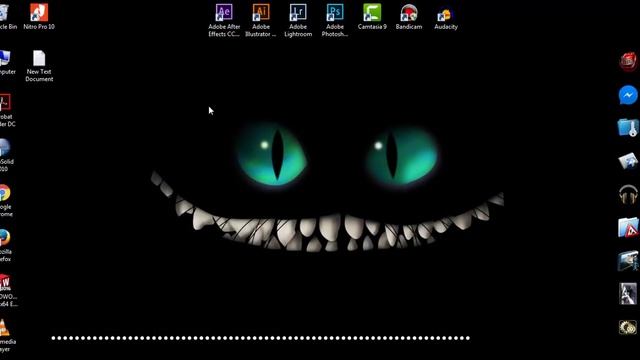
Task: Open the Adobe After Effects CC shortcut
Action: pyautogui.click(x=224, y=20)
